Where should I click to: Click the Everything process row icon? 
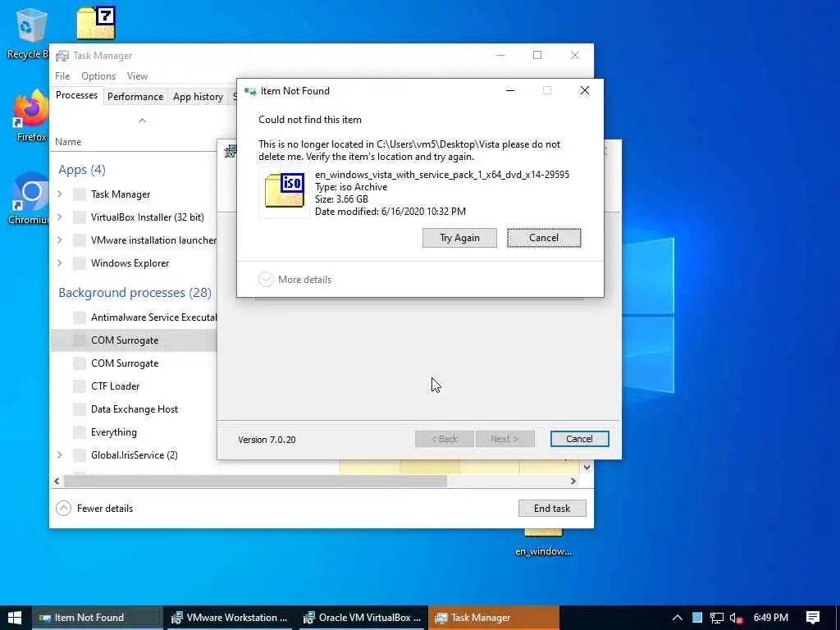[80, 431]
